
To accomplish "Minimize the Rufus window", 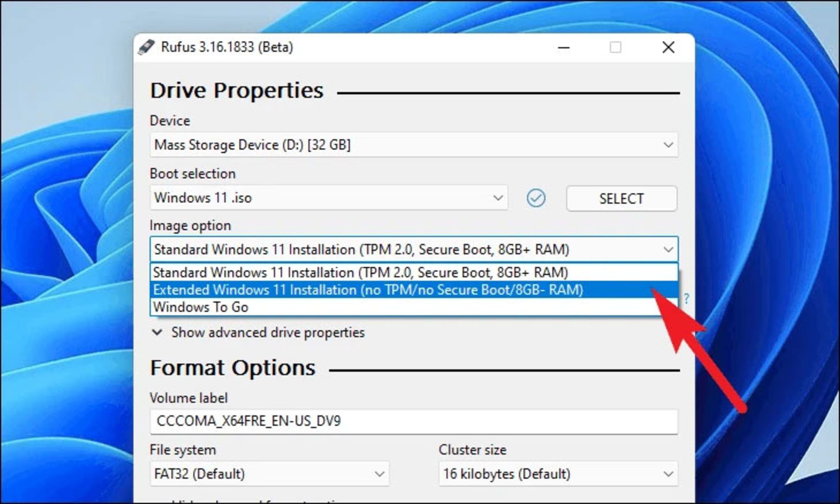I will [x=564, y=47].
